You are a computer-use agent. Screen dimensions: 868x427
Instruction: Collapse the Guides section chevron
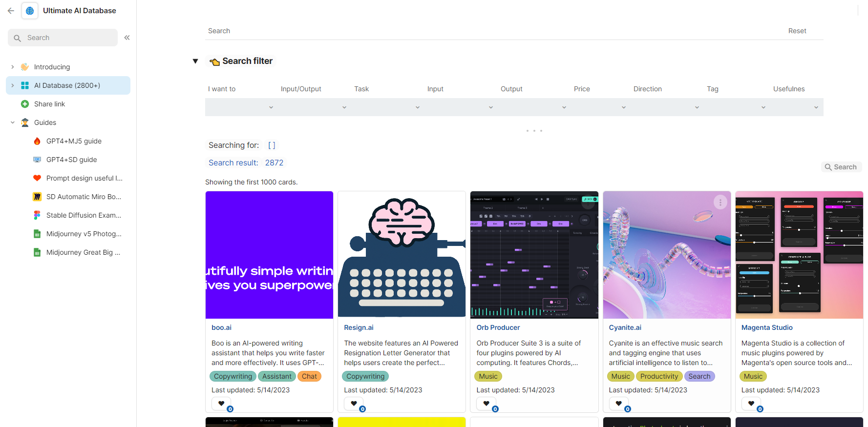point(13,122)
